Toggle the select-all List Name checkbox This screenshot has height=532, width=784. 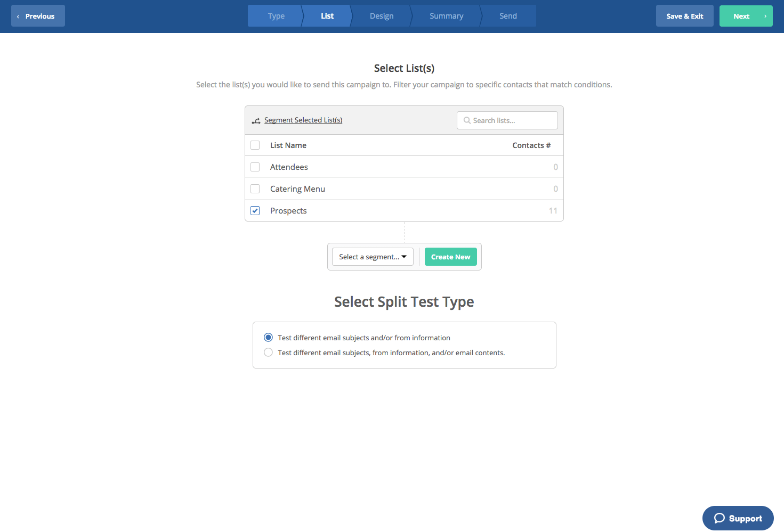pos(255,145)
